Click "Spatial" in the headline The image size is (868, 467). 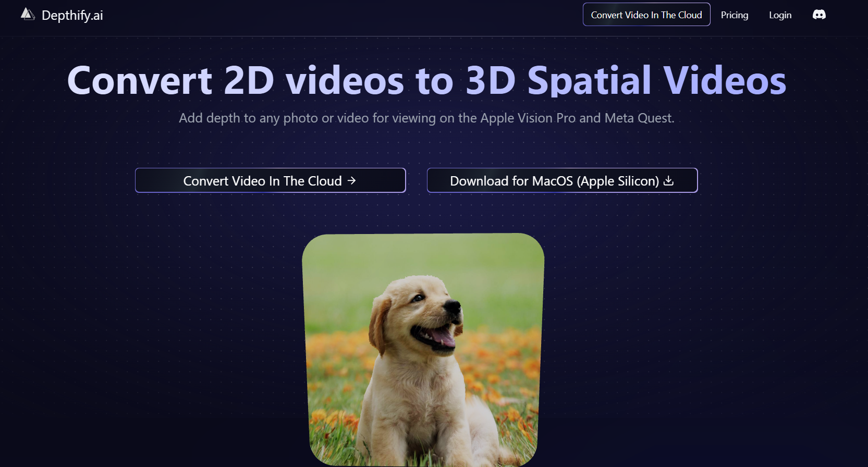coord(589,81)
